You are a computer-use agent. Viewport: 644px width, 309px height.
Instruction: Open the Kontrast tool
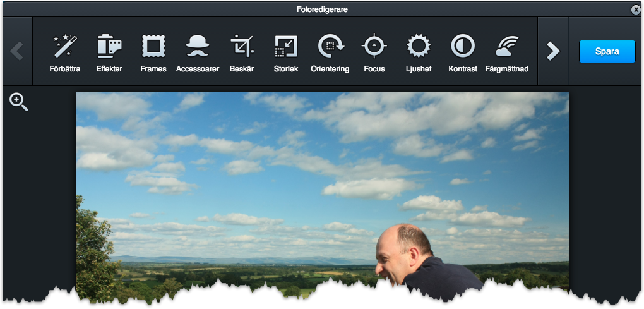coord(463,54)
